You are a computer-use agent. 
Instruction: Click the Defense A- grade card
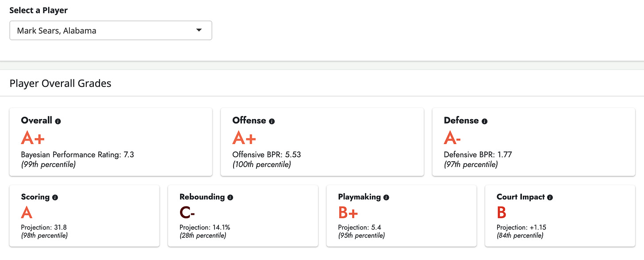533,142
